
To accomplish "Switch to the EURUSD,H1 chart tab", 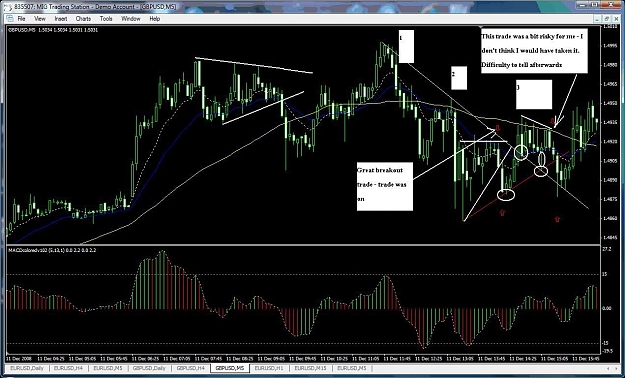I will tap(269, 368).
